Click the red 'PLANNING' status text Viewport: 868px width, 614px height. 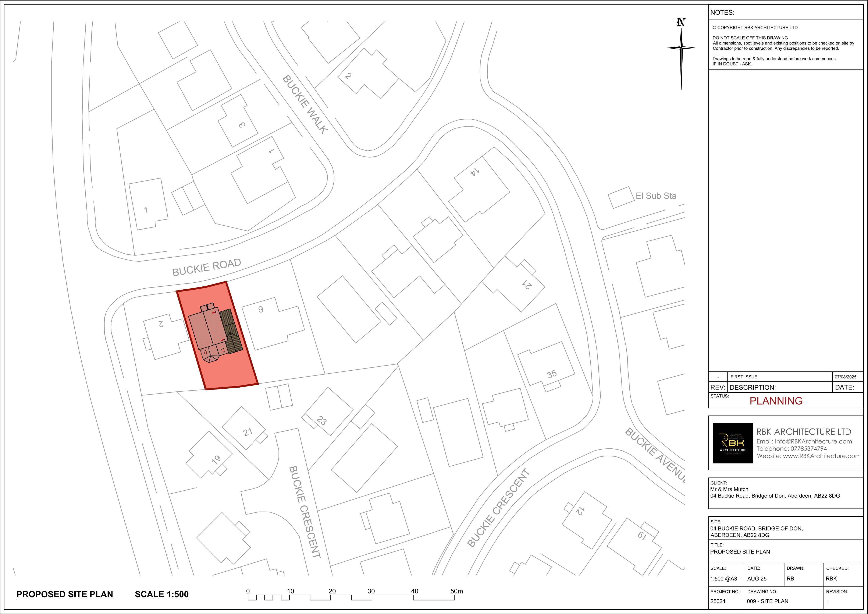click(776, 401)
